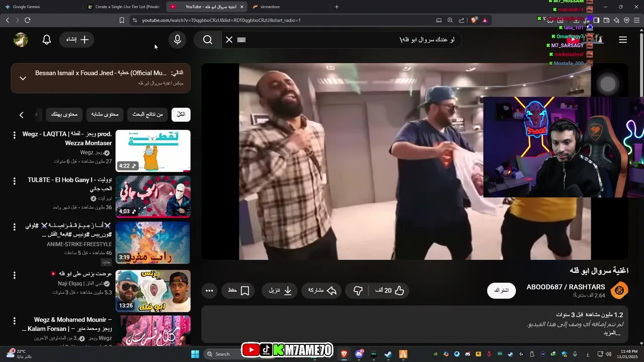Options menu for TUL8TE El Hob Gany
This screenshot has height=362, width=644.
[x=15, y=180]
